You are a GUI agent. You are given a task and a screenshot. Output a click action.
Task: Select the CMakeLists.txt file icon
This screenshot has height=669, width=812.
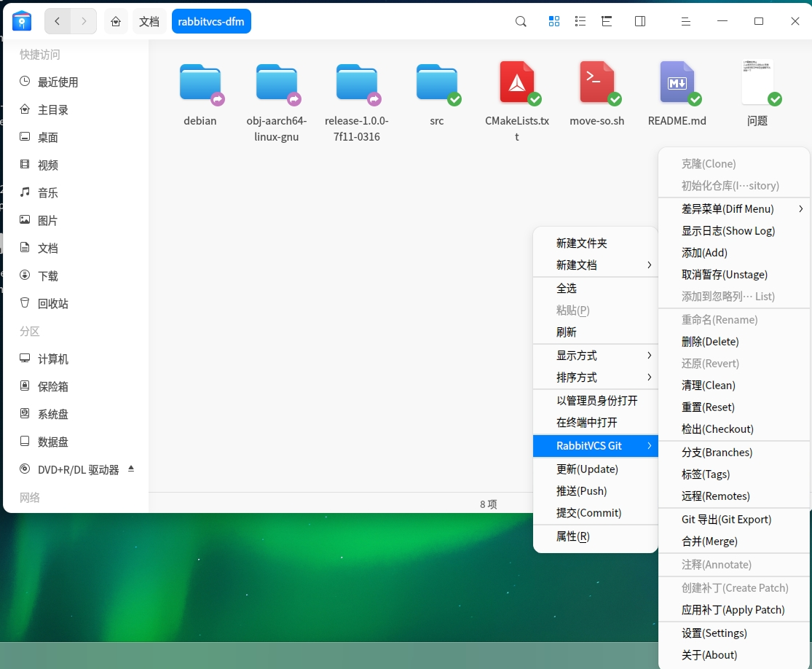517,83
